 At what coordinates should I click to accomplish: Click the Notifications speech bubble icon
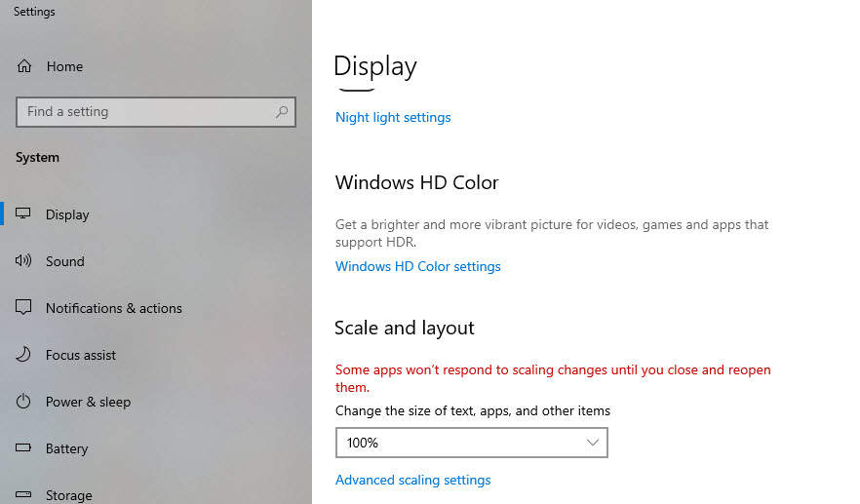24,308
